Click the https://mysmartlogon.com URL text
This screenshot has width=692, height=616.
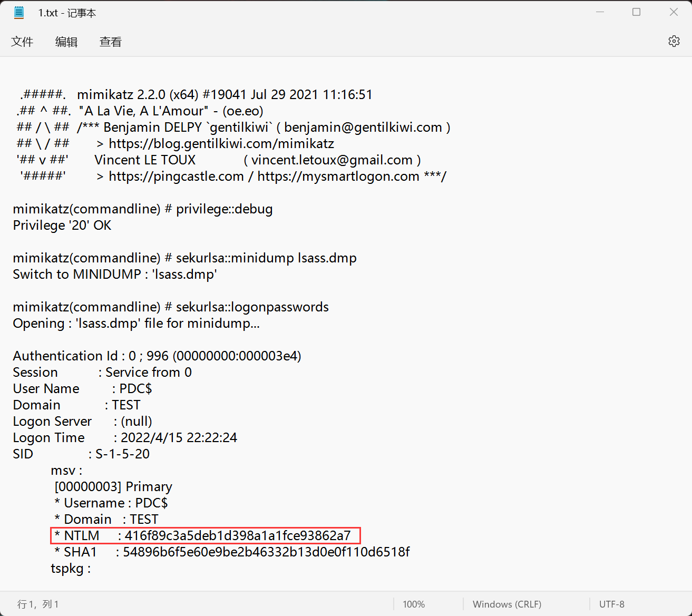coord(338,176)
